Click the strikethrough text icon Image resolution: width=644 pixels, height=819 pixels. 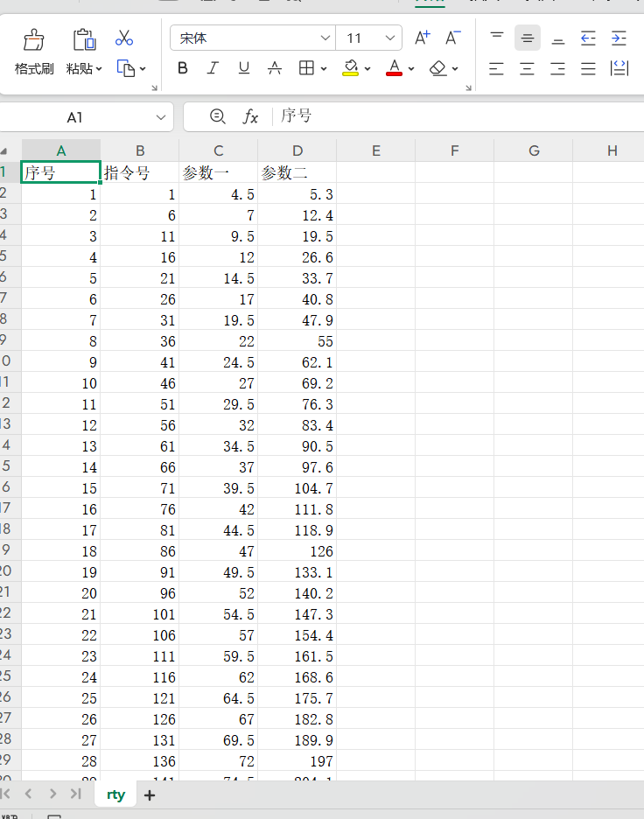point(274,68)
